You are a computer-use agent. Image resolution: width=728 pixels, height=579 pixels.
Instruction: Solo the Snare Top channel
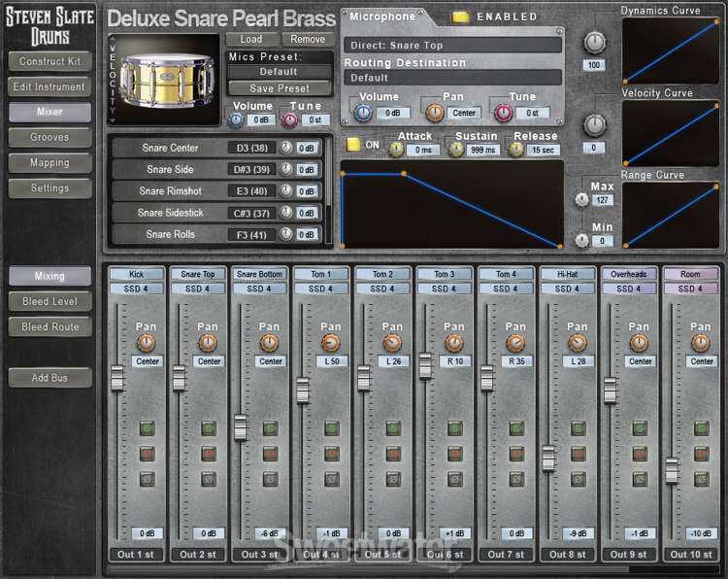point(209,427)
